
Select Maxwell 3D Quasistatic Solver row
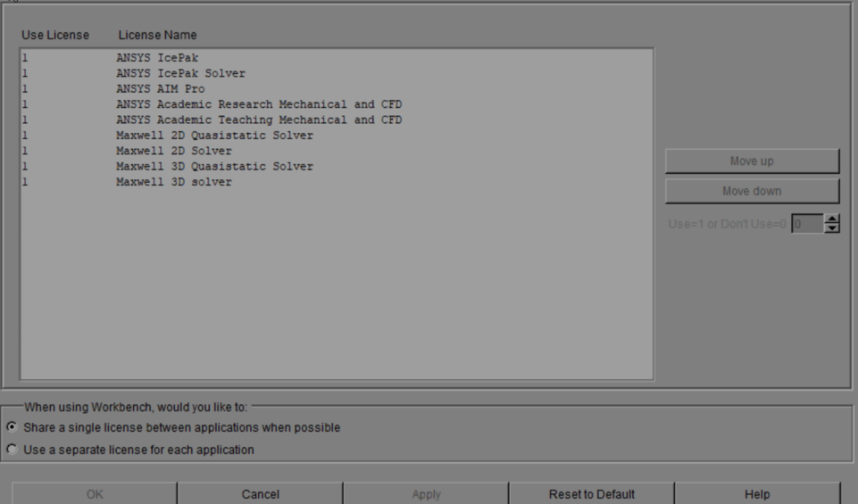click(x=337, y=166)
